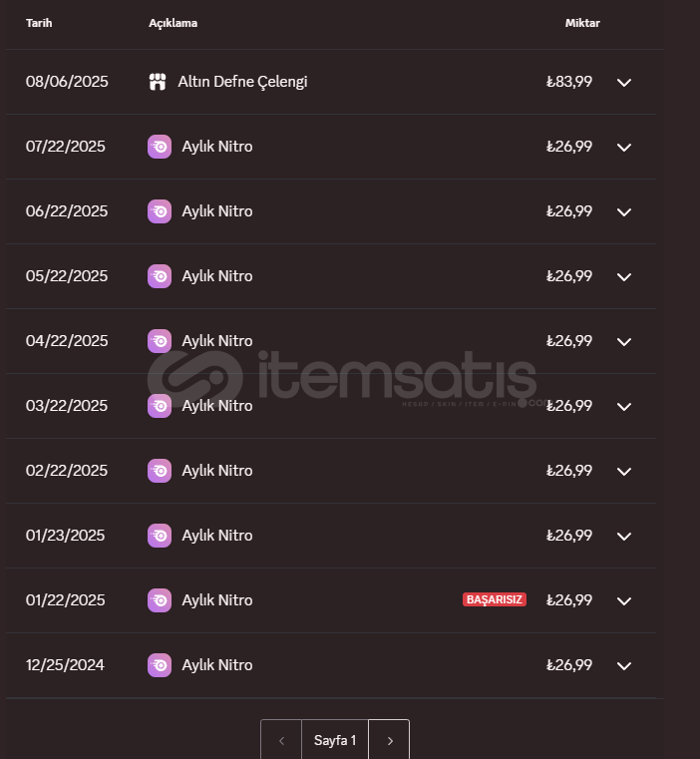Click the Nitro icon for 02/22/2025
700x759 pixels.
click(160, 471)
